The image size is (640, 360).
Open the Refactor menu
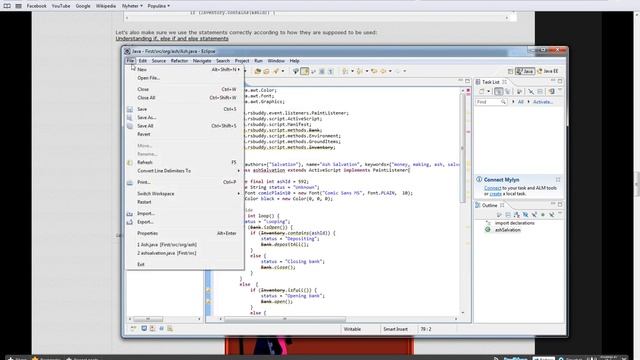point(179,61)
